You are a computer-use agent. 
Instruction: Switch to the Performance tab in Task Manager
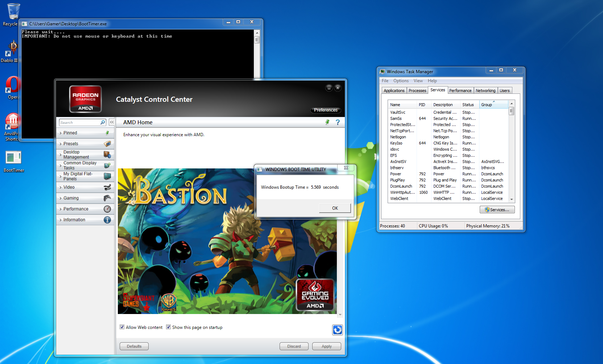click(x=460, y=91)
